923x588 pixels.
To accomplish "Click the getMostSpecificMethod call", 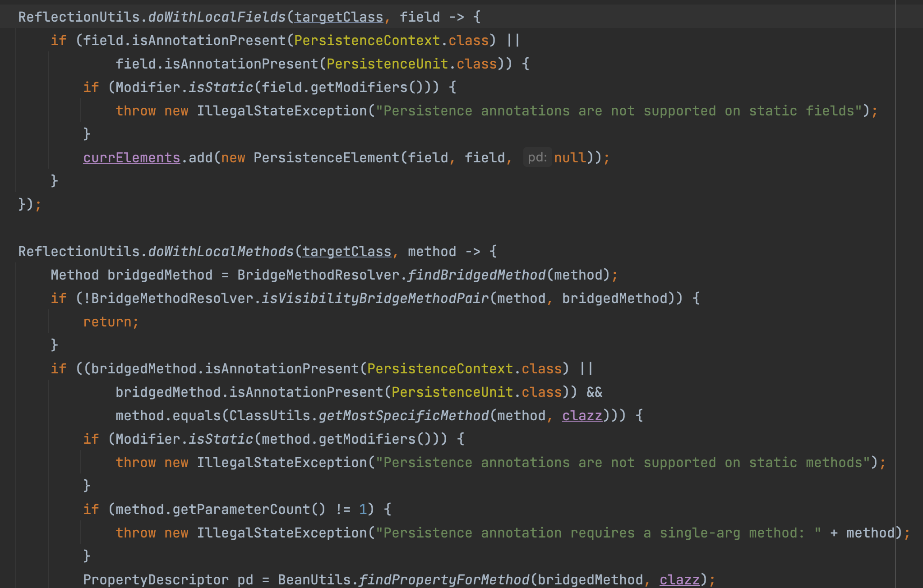I will click(403, 415).
